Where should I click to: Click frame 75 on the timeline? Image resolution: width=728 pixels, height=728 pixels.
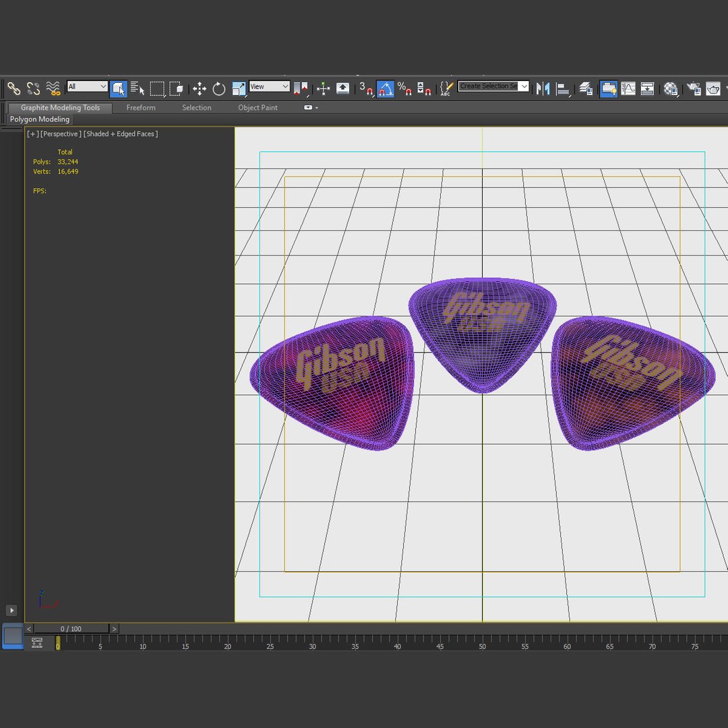694,646
